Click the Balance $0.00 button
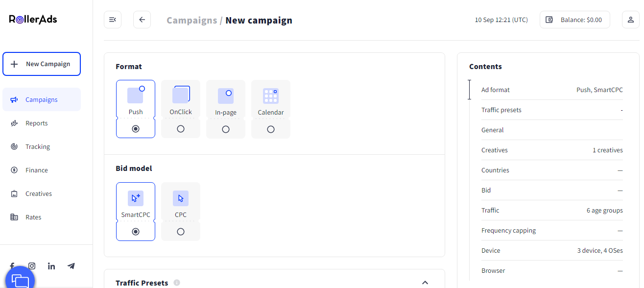This screenshot has width=644, height=288. tap(574, 20)
